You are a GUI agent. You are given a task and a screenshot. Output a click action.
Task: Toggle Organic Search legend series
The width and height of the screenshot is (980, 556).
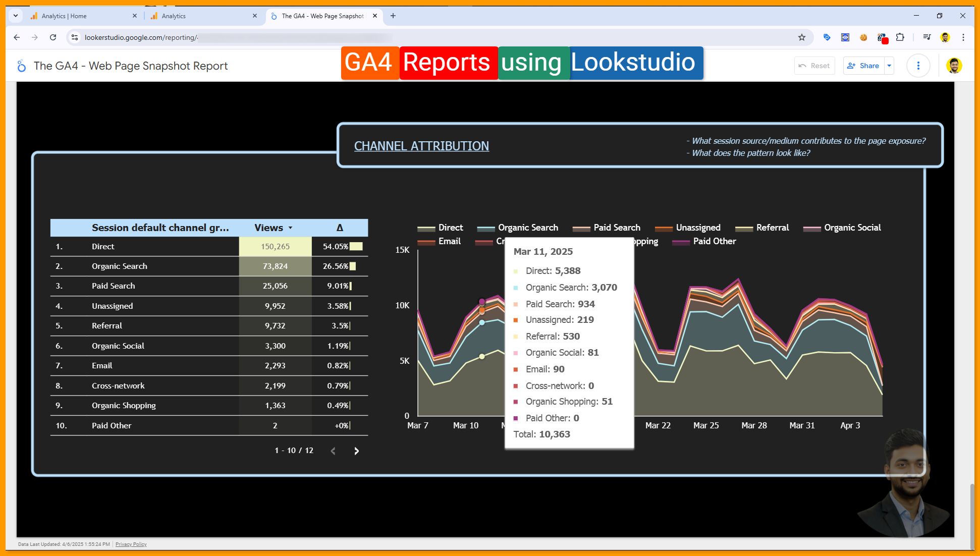[527, 228]
